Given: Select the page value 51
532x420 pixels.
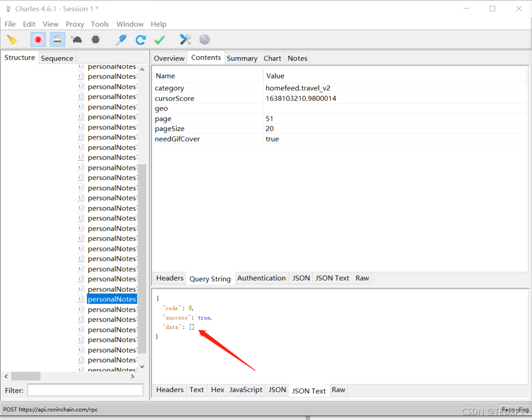Looking at the screenshot, I should (269, 119).
